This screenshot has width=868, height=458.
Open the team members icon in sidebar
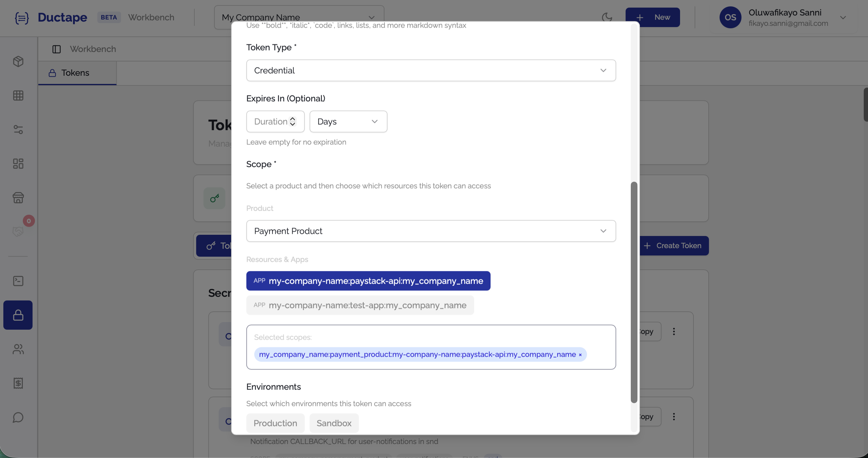point(18,349)
